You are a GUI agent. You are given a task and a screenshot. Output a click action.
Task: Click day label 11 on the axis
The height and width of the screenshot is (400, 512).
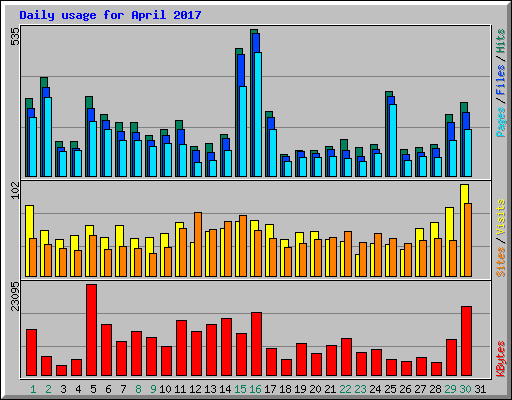pyautogui.click(x=180, y=389)
